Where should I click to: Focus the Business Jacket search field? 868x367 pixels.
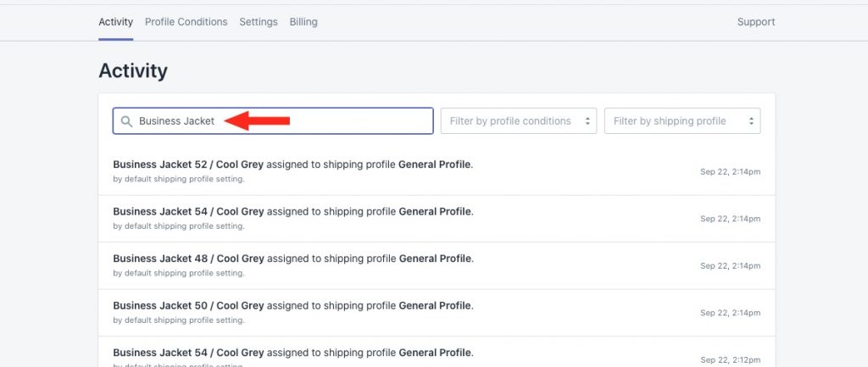pos(273,120)
